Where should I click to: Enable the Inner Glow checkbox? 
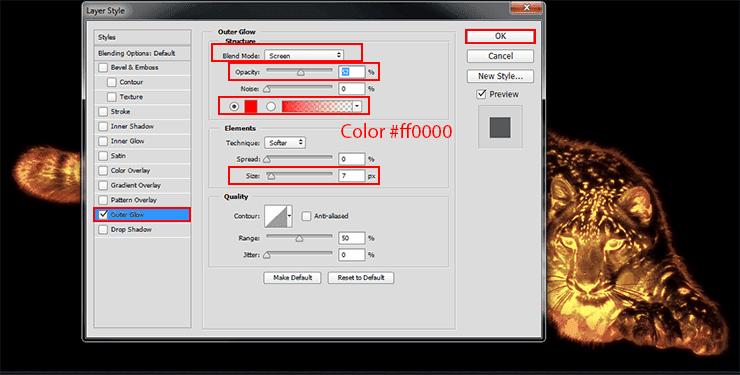click(x=103, y=141)
